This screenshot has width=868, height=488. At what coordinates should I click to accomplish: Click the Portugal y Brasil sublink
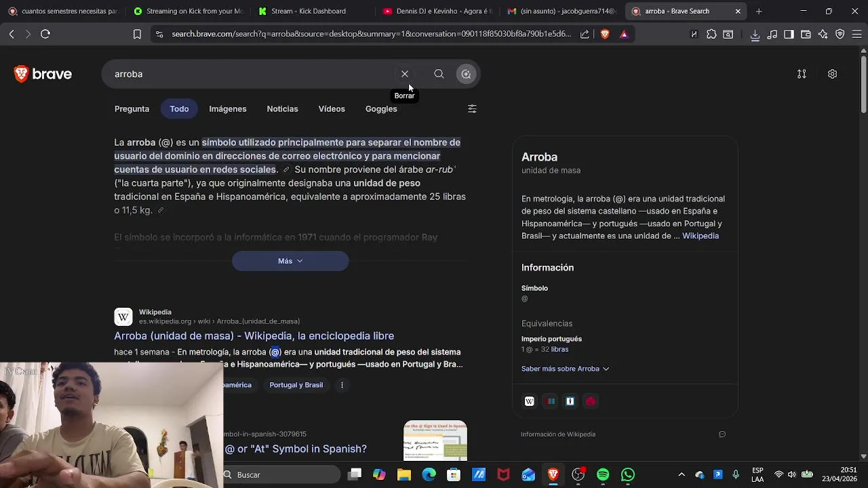[x=296, y=385]
